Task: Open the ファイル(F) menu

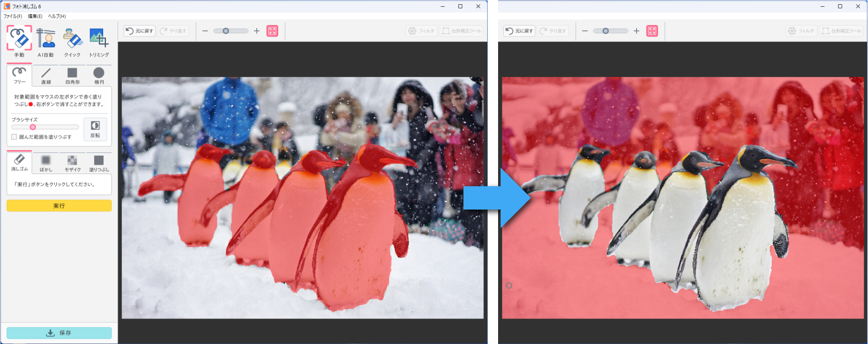Action: [x=13, y=16]
